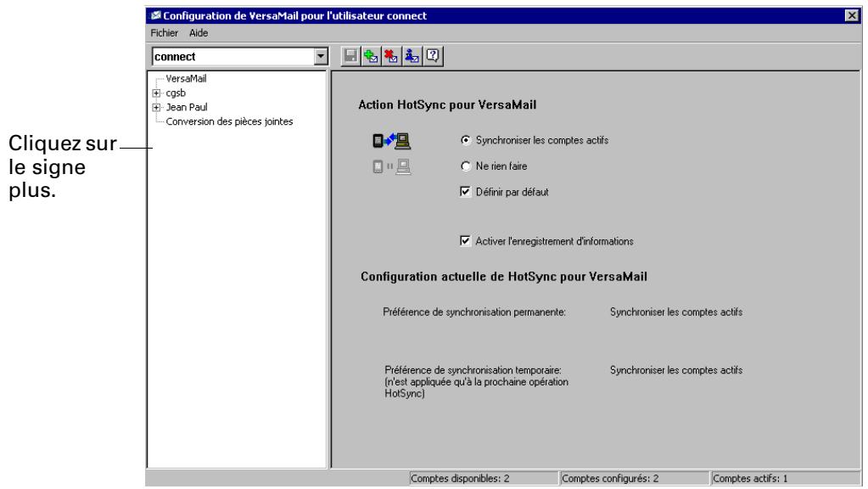The height and width of the screenshot is (489, 868).
Task: Click Préférence de synchronisation permanente label
Action: (474, 312)
